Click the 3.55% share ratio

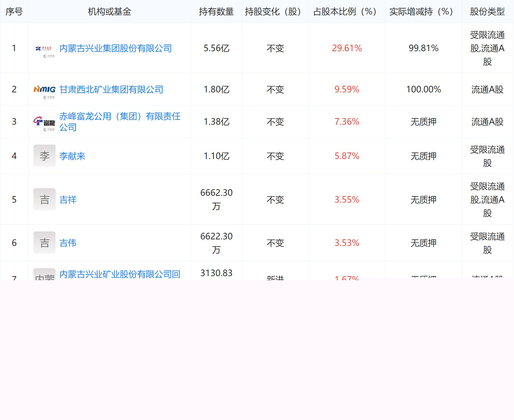[x=347, y=200]
